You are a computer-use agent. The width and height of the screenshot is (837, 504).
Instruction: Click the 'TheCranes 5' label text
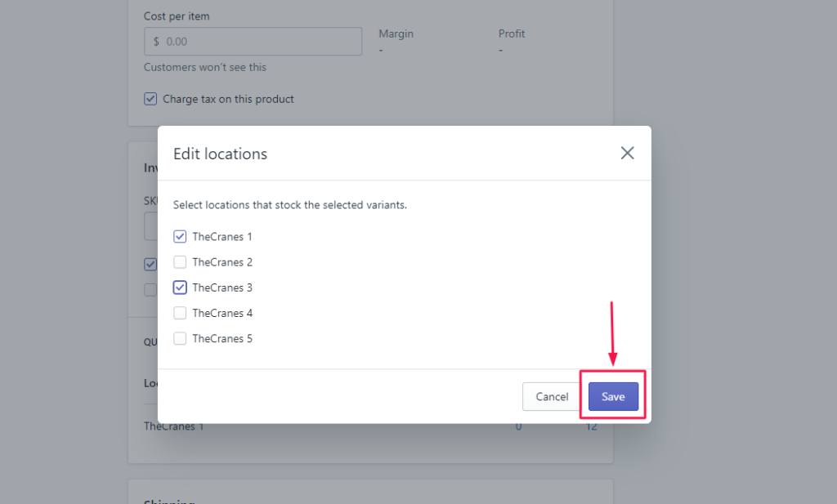click(x=222, y=338)
